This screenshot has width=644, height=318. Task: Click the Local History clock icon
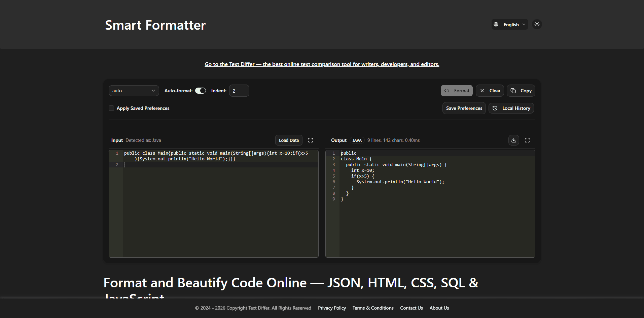tap(495, 108)
